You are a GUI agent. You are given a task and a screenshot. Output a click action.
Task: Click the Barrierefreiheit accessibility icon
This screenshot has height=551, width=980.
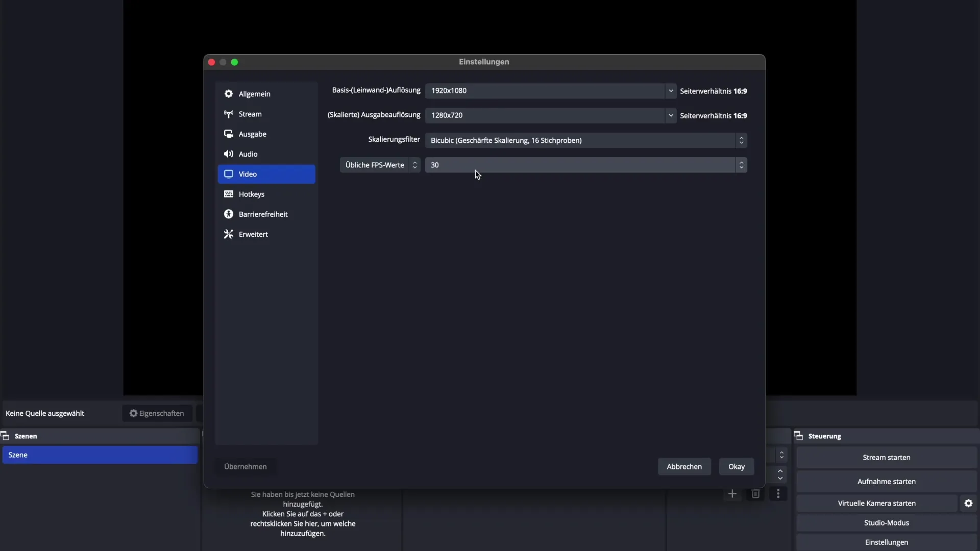[x=229, y=214]
